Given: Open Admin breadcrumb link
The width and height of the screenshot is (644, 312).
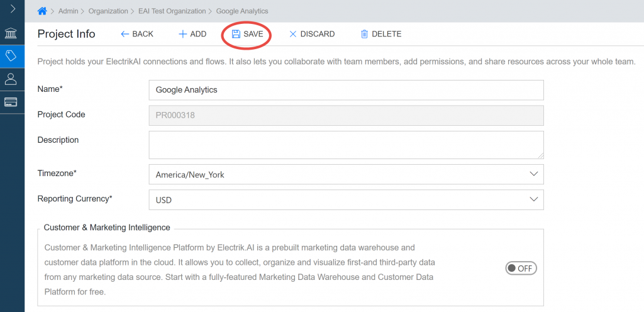Looking at the screenshot, I should [68, 11].
